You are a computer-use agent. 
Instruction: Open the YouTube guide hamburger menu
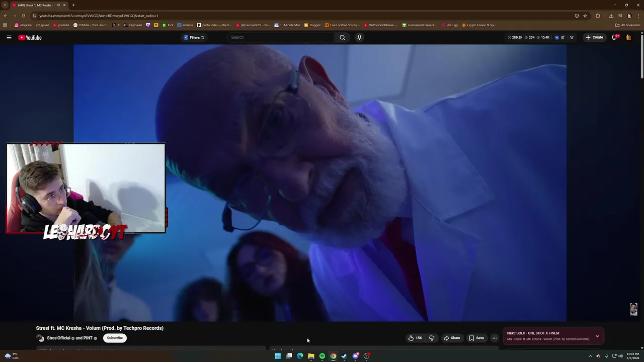[x=9, y=37]
